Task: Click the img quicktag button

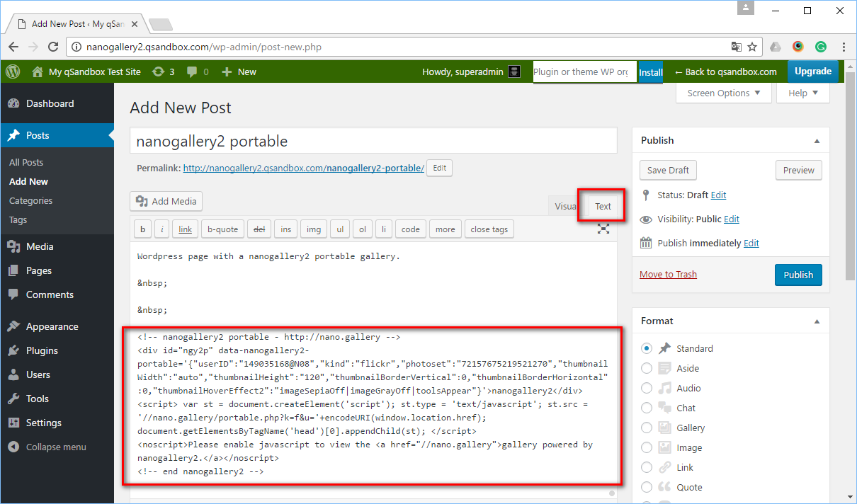Action: point(314,229)
